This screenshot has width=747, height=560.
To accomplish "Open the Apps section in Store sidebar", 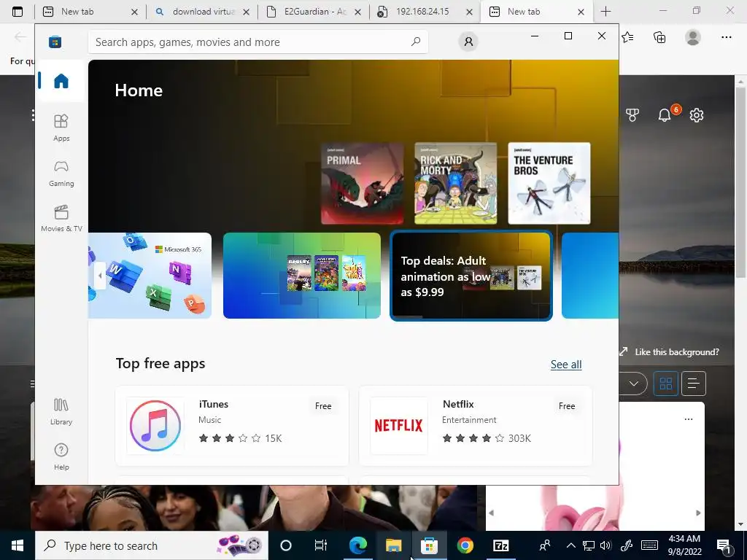I will 61,128.
